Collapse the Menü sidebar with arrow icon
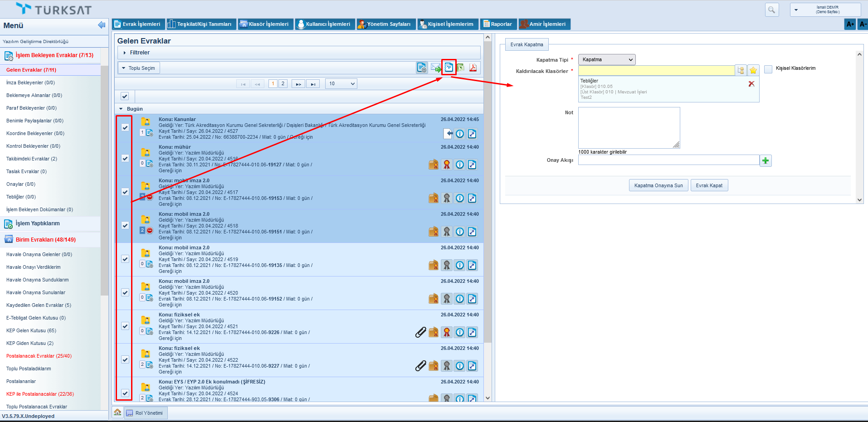The image size is (868, 422). coord(102,25)
